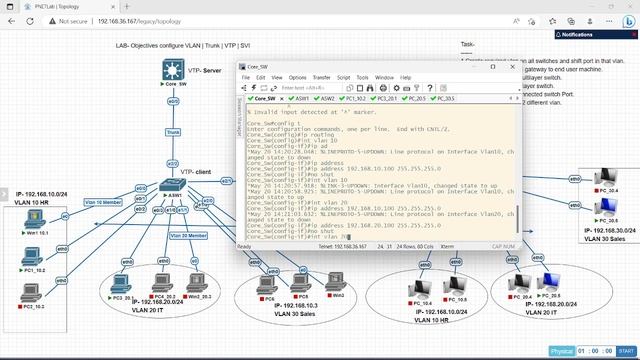This screenshot has width=640, height=360.
Task: Close the Core_SW session tab
Action: click(x=282, y=99)
